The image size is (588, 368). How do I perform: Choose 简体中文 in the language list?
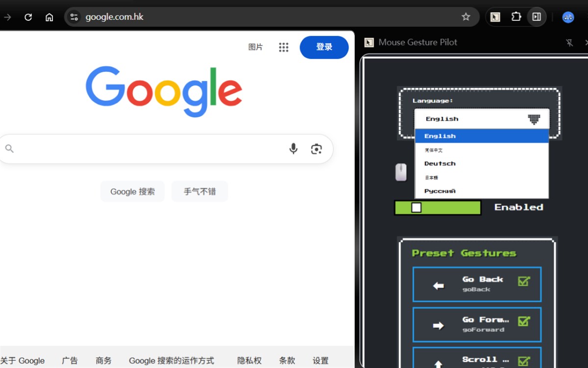(x=482, y=150)
